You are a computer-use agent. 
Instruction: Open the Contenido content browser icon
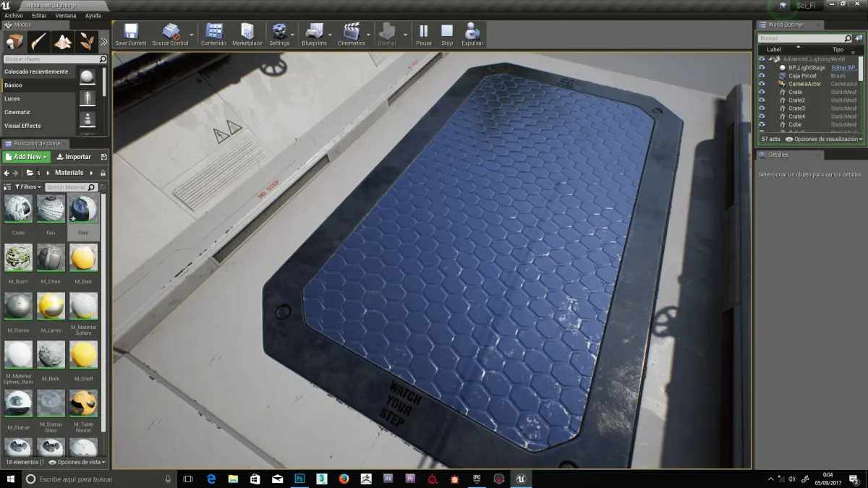(213, 34)
